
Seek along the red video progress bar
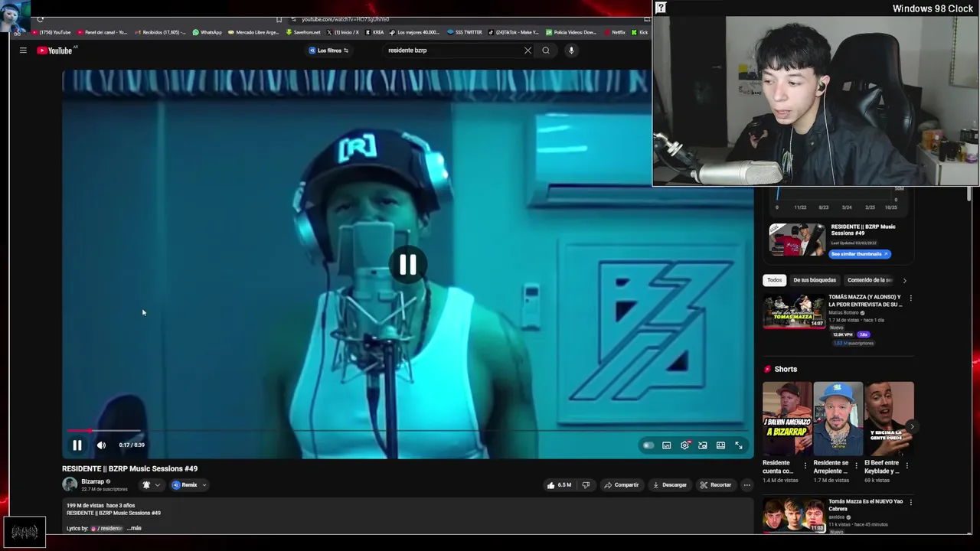click(x=409, y=431)
